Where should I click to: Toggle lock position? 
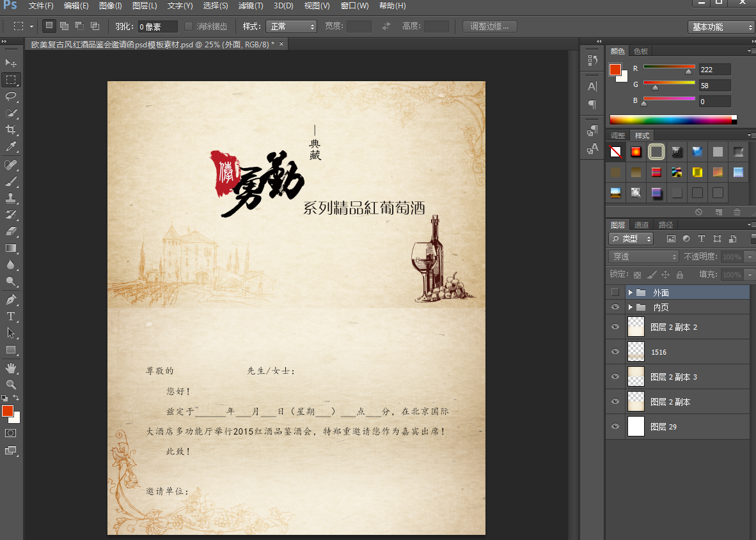665,275
